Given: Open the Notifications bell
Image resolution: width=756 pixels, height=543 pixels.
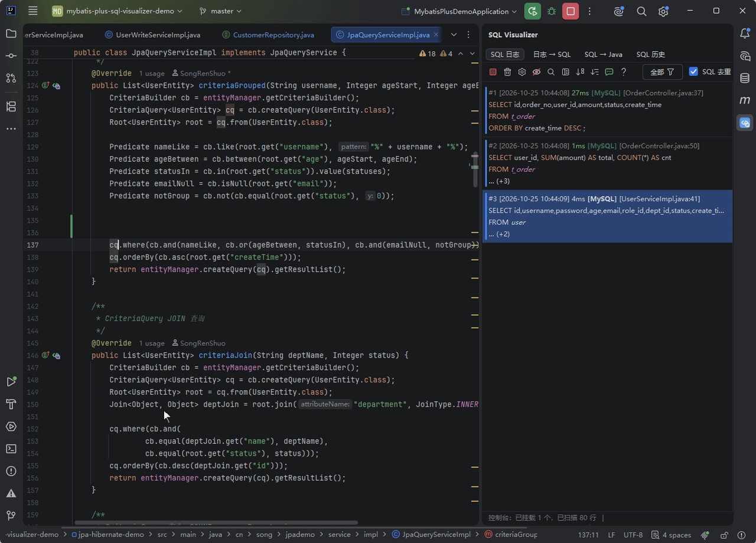Looking at the screenshot, I should 745,34.
